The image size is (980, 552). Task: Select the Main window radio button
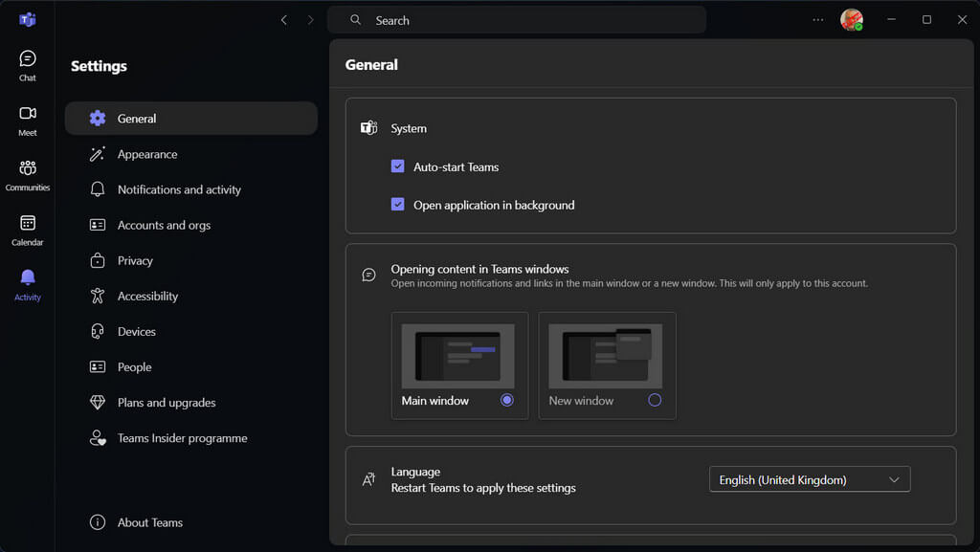click(507, 400)
